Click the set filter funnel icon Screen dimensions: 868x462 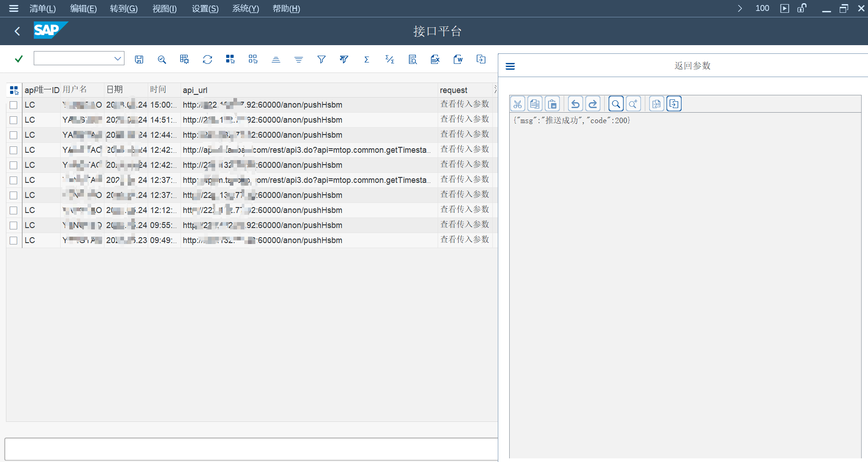click(321, 59)
